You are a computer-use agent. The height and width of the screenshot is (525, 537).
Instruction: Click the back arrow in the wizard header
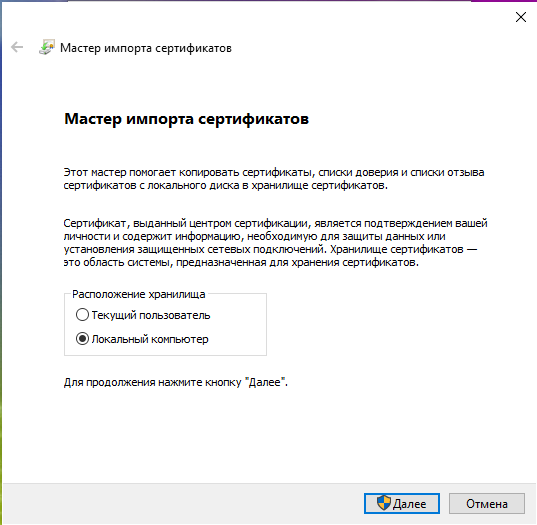pos(17,47)
